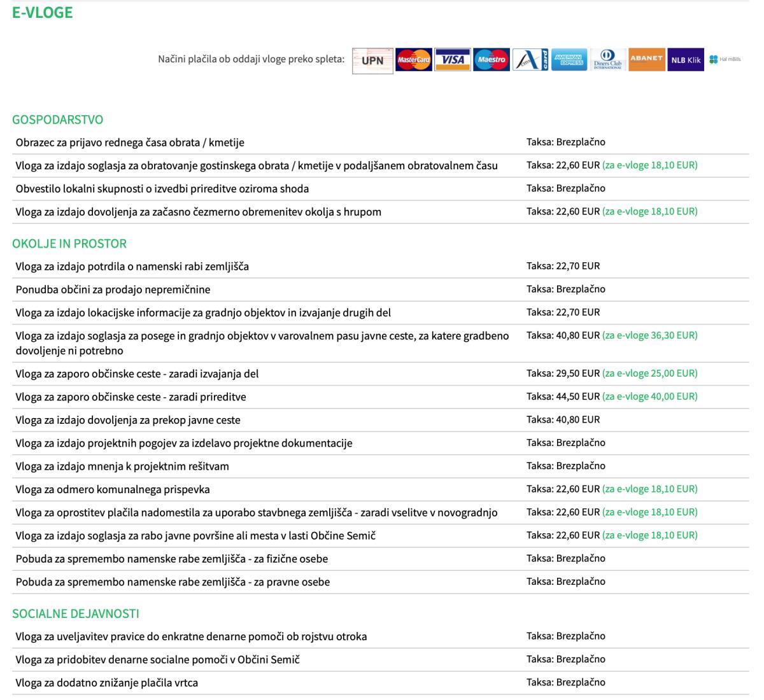Open Vloga za zaporo ceste zaradi prireditve
764x700 pixels.
click(x=131, y=397)
